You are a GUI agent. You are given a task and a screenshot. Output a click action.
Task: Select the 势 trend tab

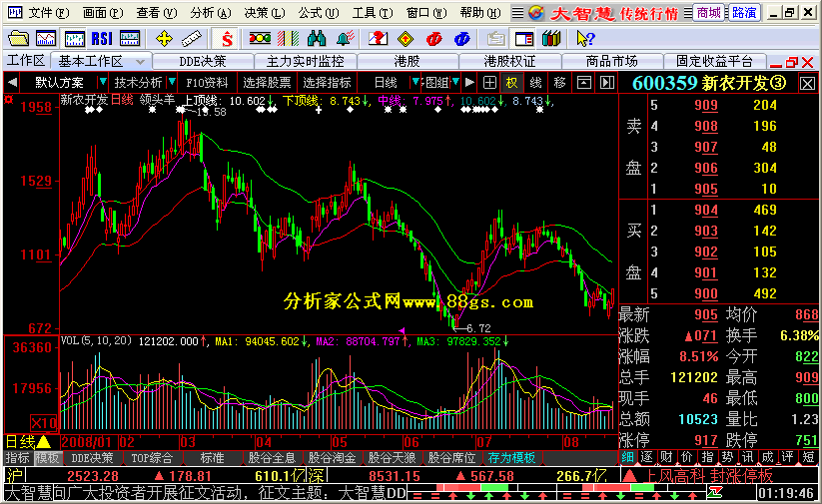728,457
